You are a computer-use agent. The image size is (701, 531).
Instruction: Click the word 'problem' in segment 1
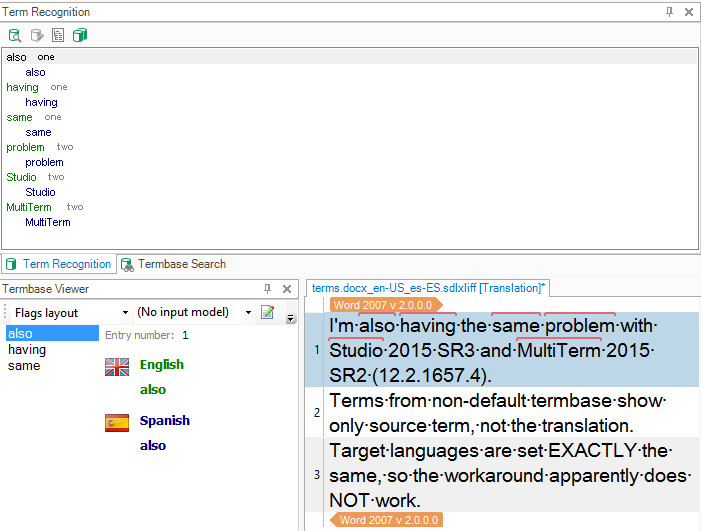(x=580, y=326)
